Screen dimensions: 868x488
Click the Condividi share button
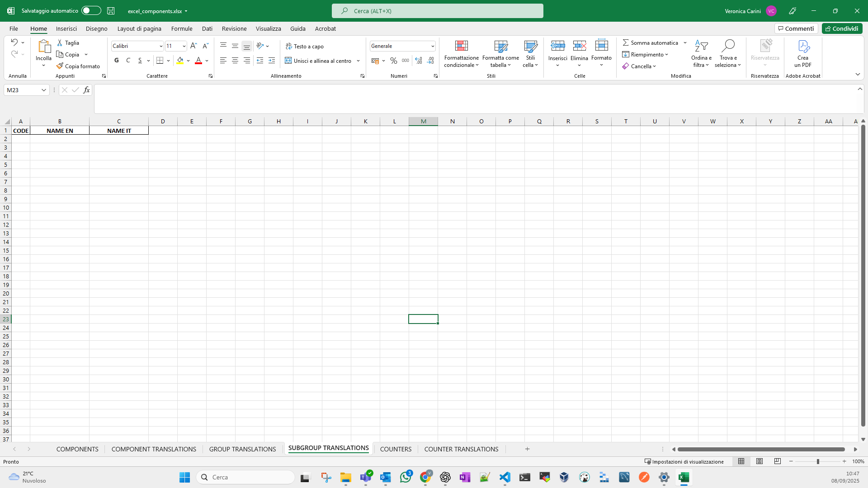842,28
